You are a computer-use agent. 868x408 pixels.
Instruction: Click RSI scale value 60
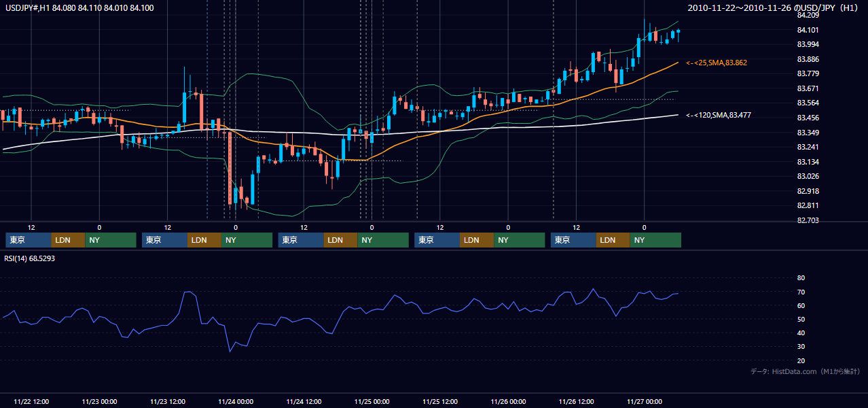[801, 305]
